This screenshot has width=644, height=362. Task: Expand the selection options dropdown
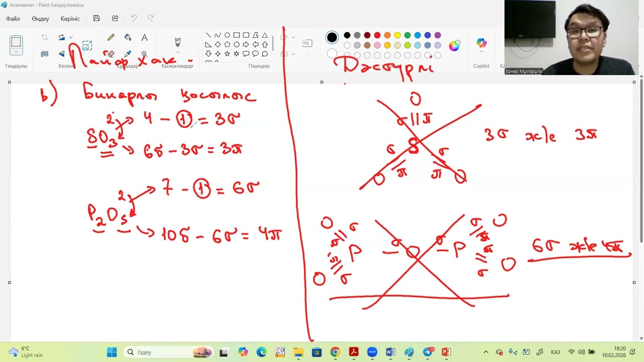pyautogui.click(x=16, y=52)
